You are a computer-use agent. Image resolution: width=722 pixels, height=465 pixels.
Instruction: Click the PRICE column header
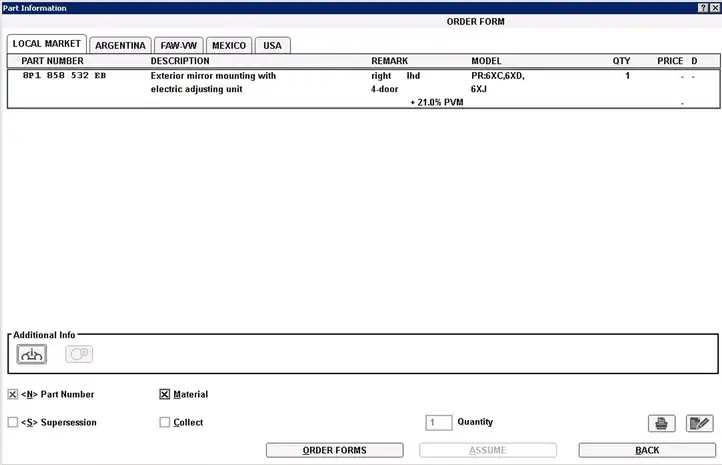click(x=670, y=61)
